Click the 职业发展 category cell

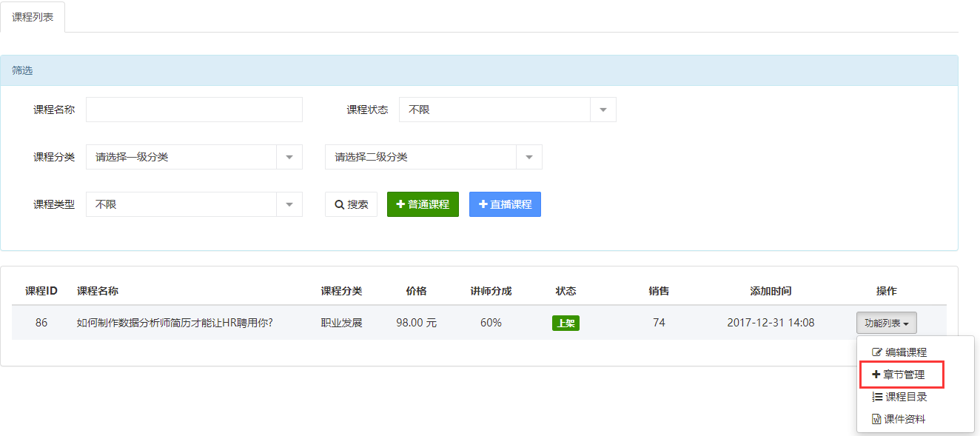tap(341, 323)
